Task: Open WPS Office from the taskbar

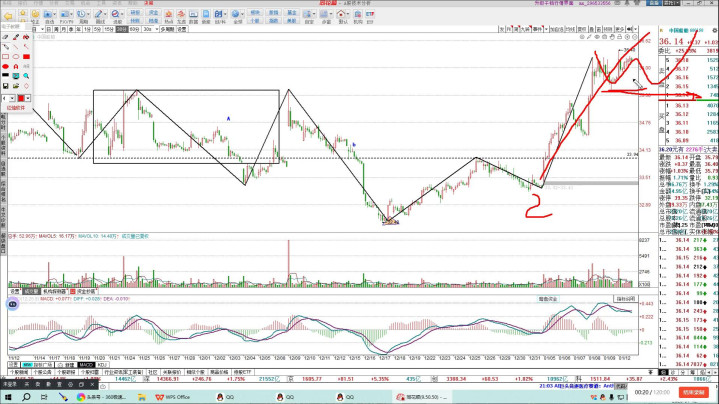Action: (169, 396)
